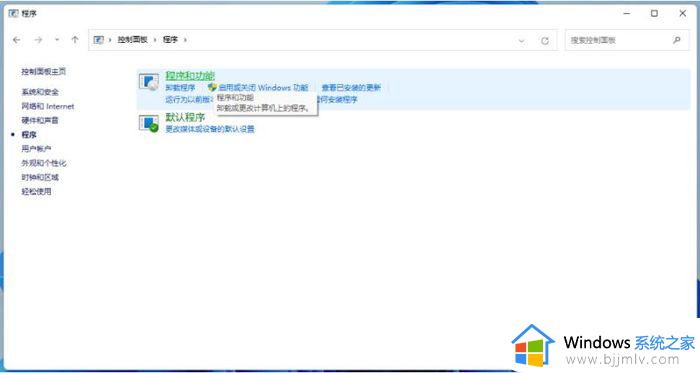Click 卸载程序 link
This screenshot has height=373, width=700.
pos(180,88)
